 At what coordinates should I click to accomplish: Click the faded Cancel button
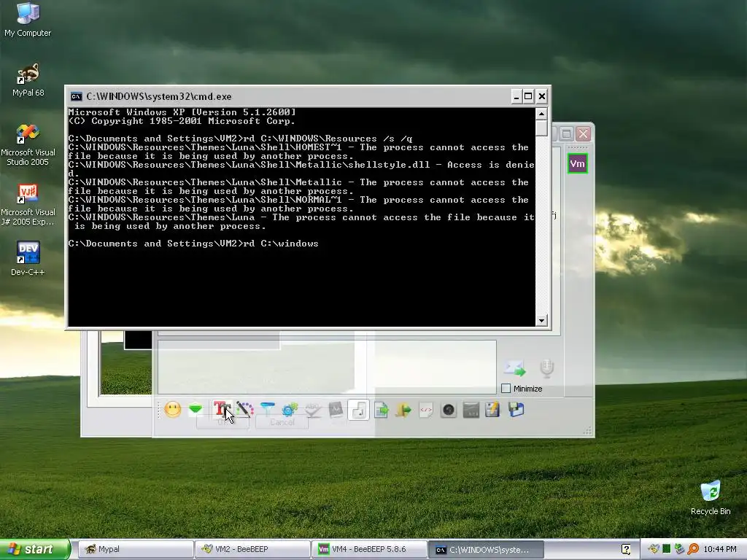(x=282, y=422)
